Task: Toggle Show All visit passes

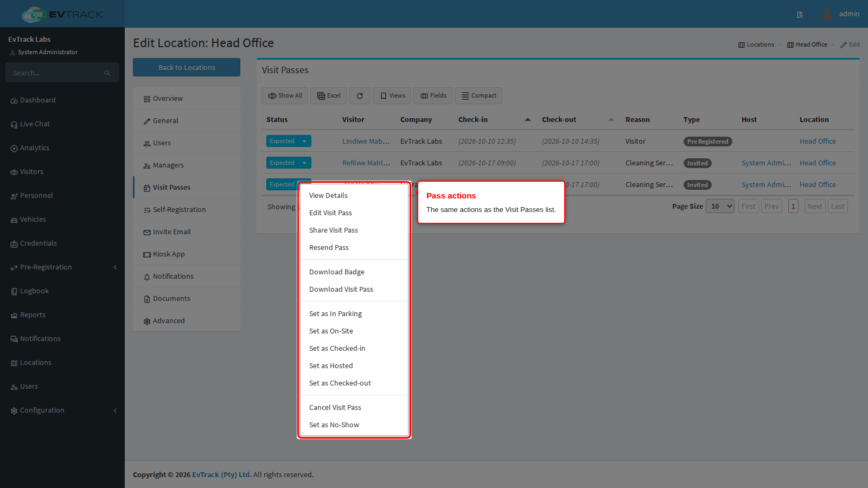Action: point(285,96)
